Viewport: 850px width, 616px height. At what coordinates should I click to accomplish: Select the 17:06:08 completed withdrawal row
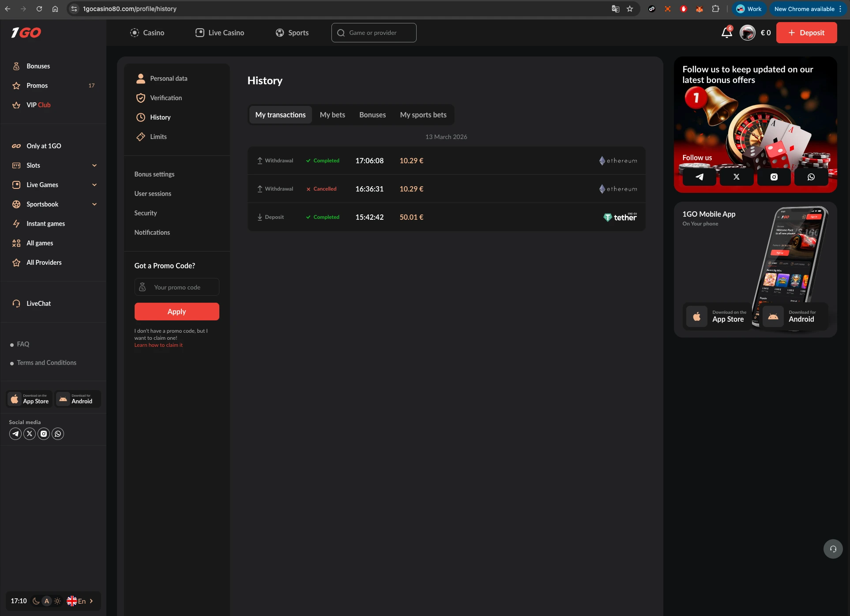pos(446,161)
